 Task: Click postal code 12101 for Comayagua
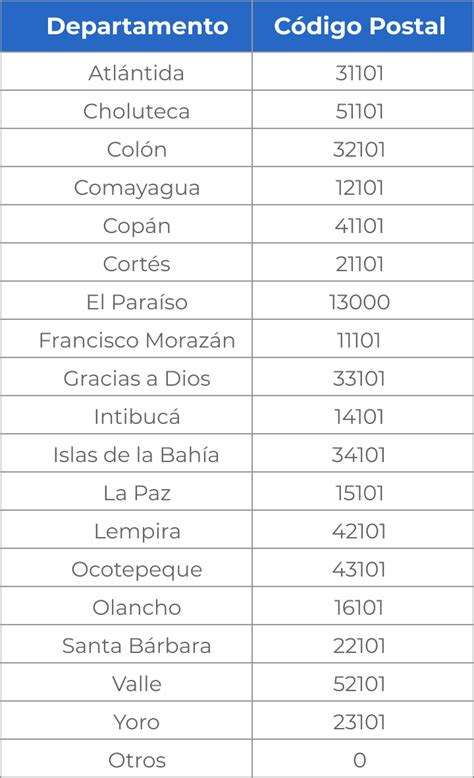[359, 188]
